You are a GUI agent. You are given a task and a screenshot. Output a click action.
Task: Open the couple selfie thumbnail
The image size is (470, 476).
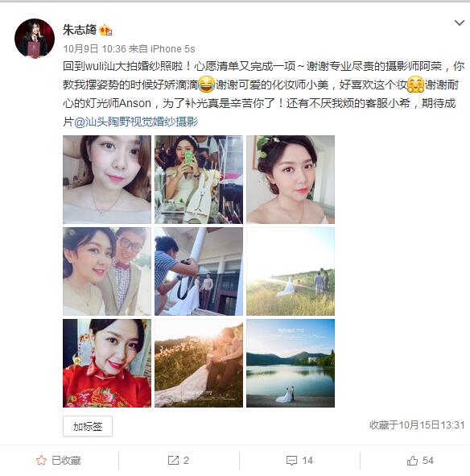(107, 271)
